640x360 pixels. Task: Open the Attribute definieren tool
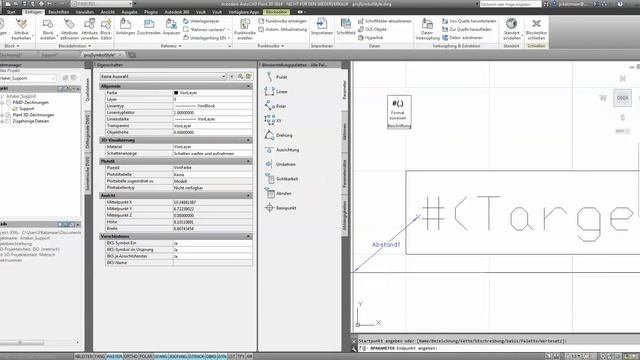point(69,29)
